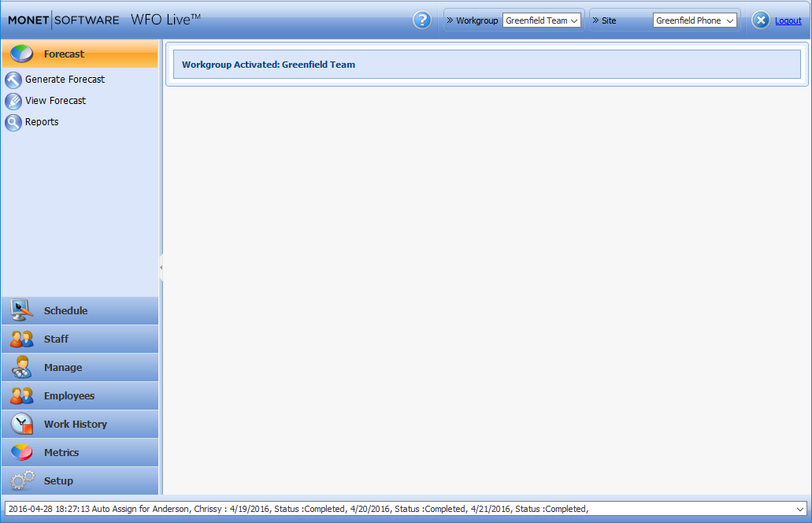Open the Site dropdown
The image size is (812, 523).
pyautogui.click(x=695, y=20)
